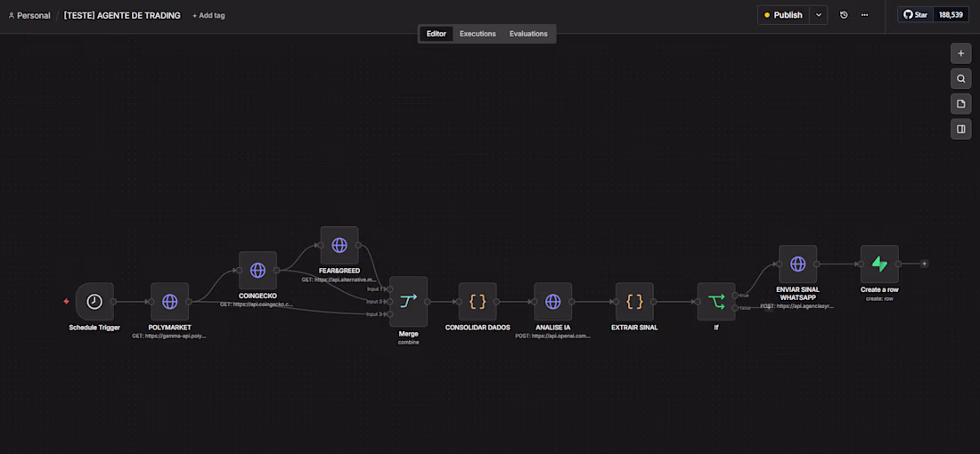Click the GitHub Star button

tap(916, 15)
